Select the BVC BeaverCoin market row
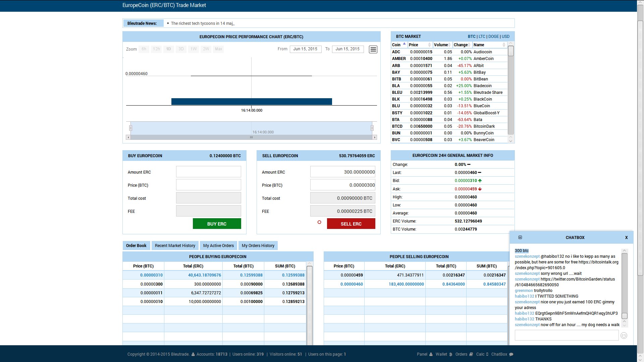Viewport: 644px width, 362px height. (449, 140)
